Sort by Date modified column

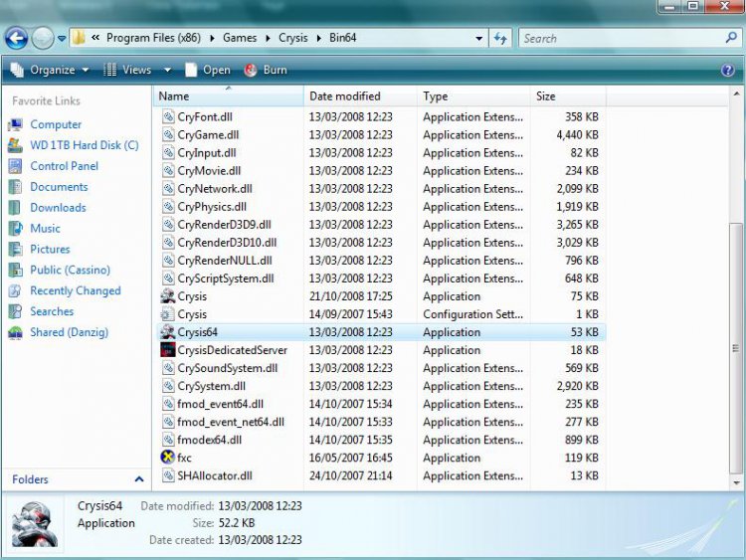tap(360, 96)
